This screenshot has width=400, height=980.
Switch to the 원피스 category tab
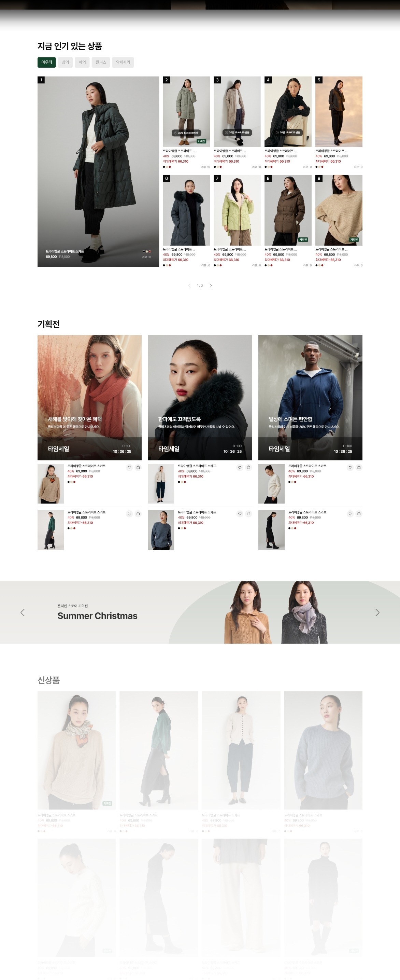101,63
